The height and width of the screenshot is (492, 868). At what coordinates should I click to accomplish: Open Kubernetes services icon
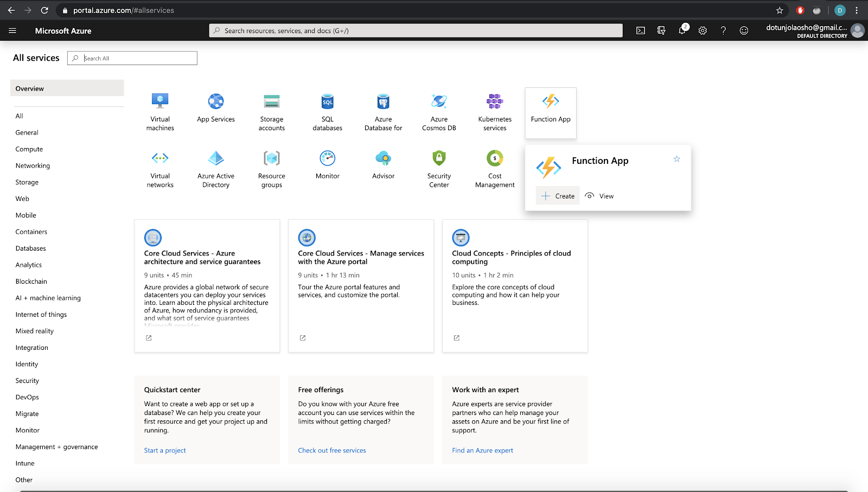point(495,101)
